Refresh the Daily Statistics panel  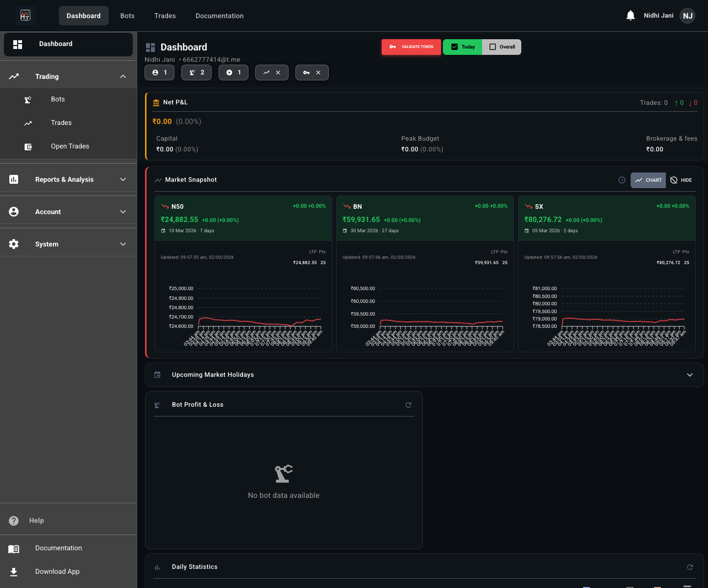pos(690,567)
